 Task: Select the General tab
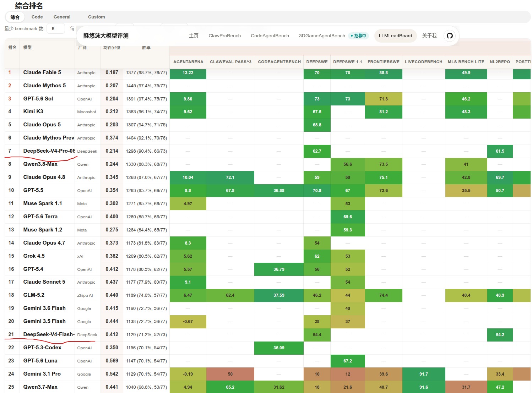point(62,17)
